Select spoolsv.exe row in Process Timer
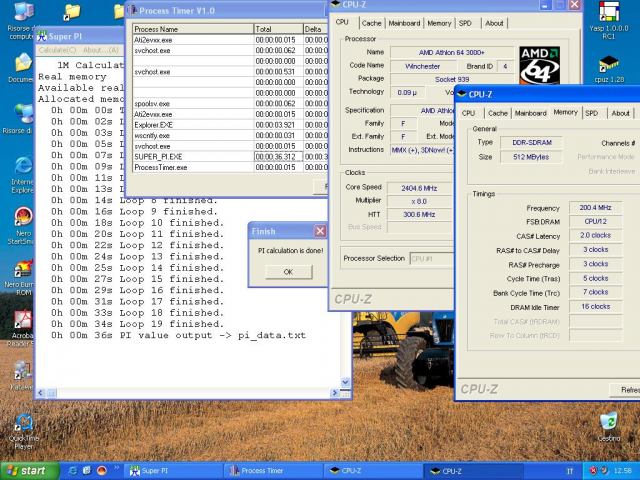Viewport: 640px width, 480px height. [230, 104]
